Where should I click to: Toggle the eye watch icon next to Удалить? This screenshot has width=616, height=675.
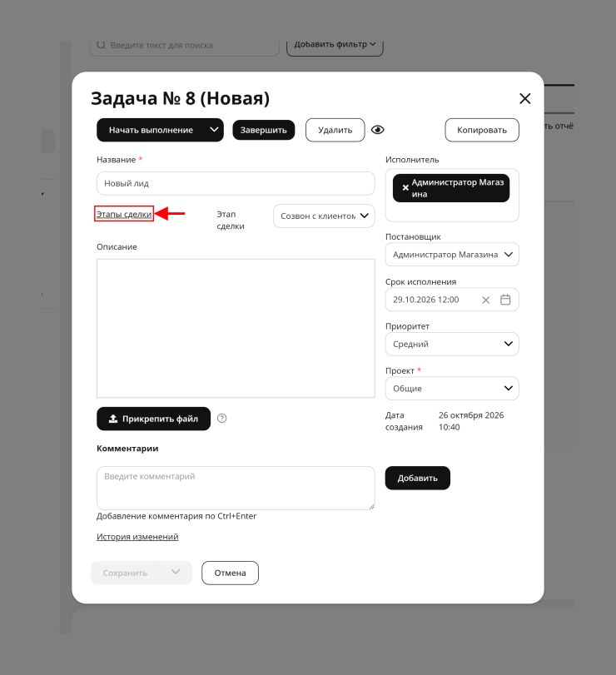coord(378,130)
